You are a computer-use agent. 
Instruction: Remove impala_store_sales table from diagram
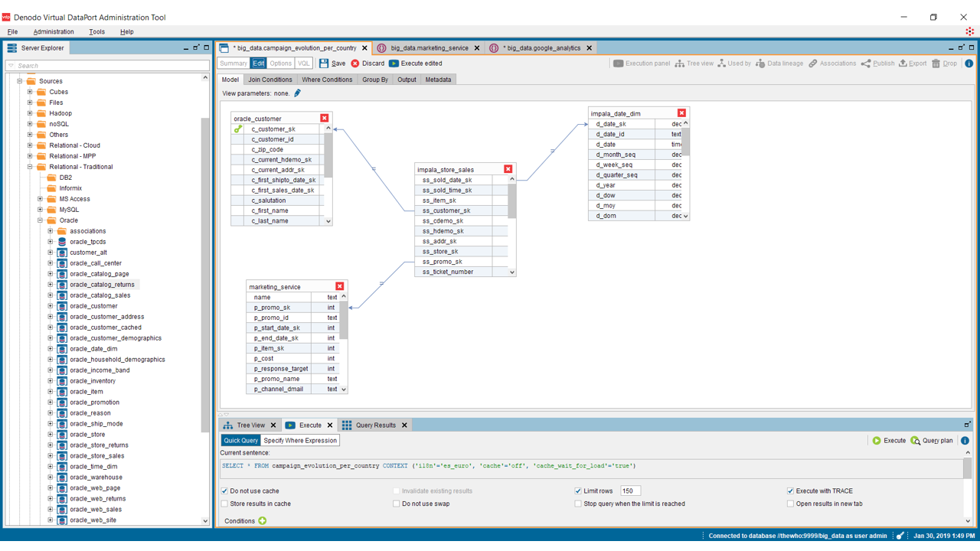click(x=508, y=169)
